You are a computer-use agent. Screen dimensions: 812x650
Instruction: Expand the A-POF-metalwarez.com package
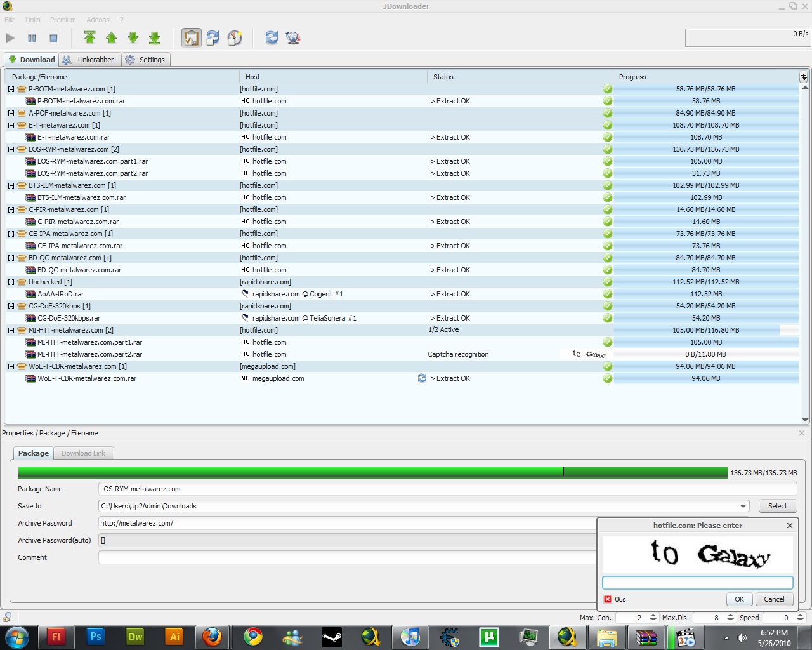[x=11, y=113]
